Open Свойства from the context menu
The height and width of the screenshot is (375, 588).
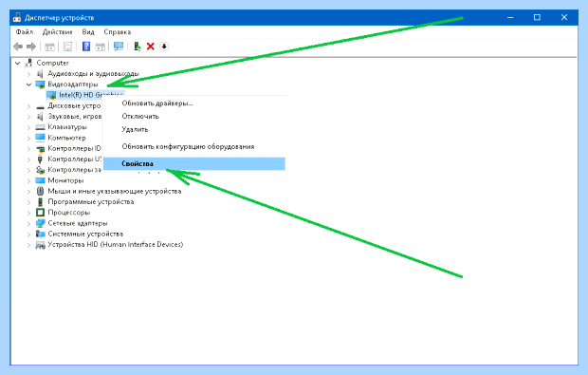(194, 163)
